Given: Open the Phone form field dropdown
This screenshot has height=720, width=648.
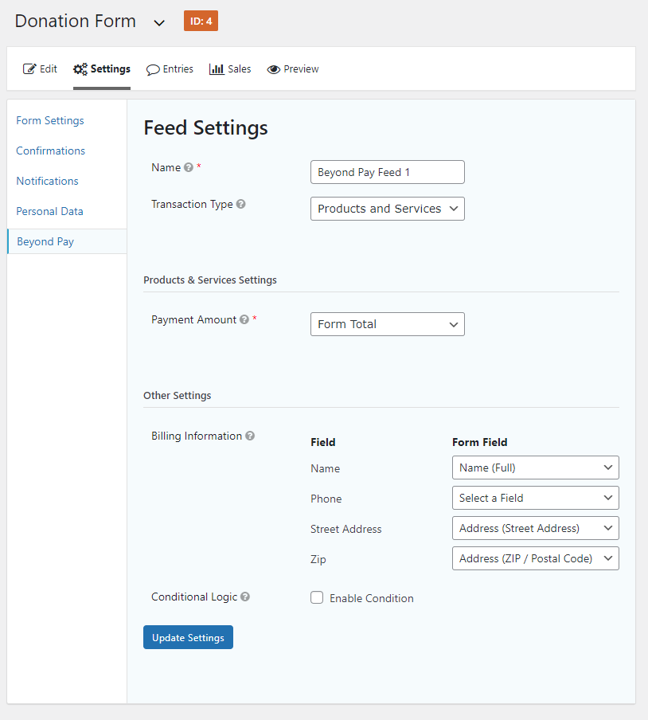Looking at the screenshot, I should [x=535, y=498].
